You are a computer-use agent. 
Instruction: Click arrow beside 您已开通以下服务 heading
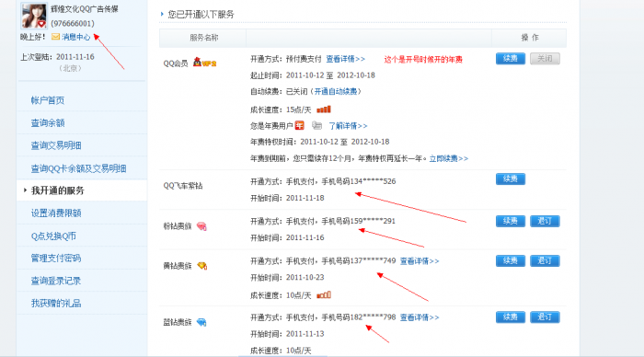pyautogui.click(x=162, y=14)
